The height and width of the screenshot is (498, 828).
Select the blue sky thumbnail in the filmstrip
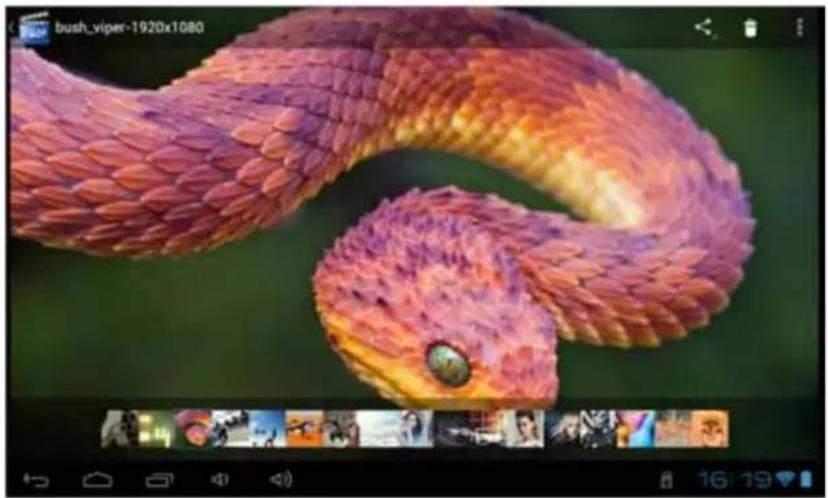point(267,429)
